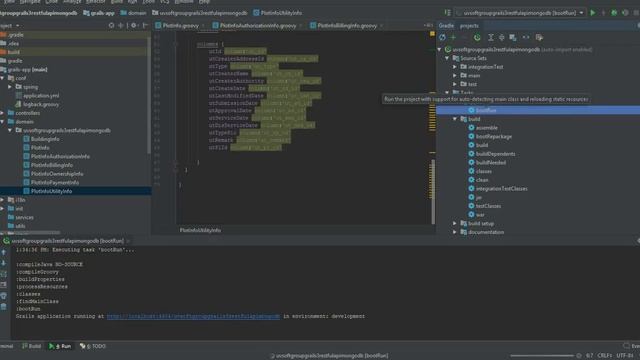This screenshot has height=360, width=640.
Task: Expand the spring folder in Project tree
Action: (10, 87)
